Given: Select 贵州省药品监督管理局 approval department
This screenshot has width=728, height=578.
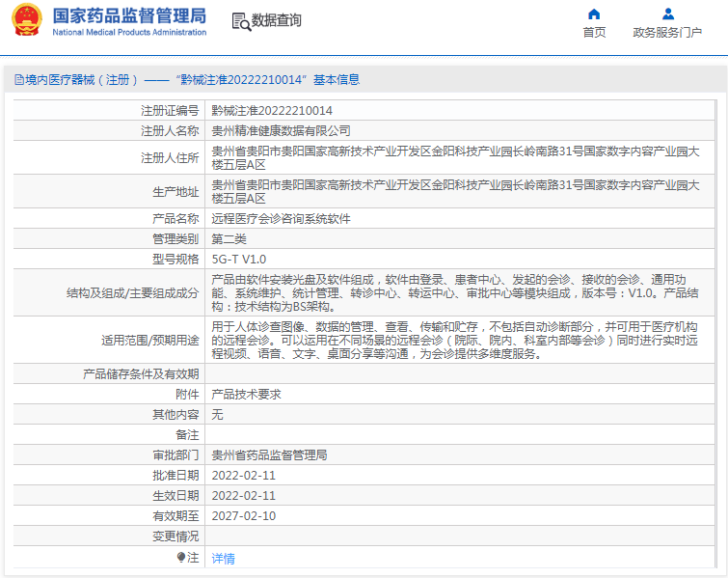Looking at the screenshot, I should coord(269,454).
